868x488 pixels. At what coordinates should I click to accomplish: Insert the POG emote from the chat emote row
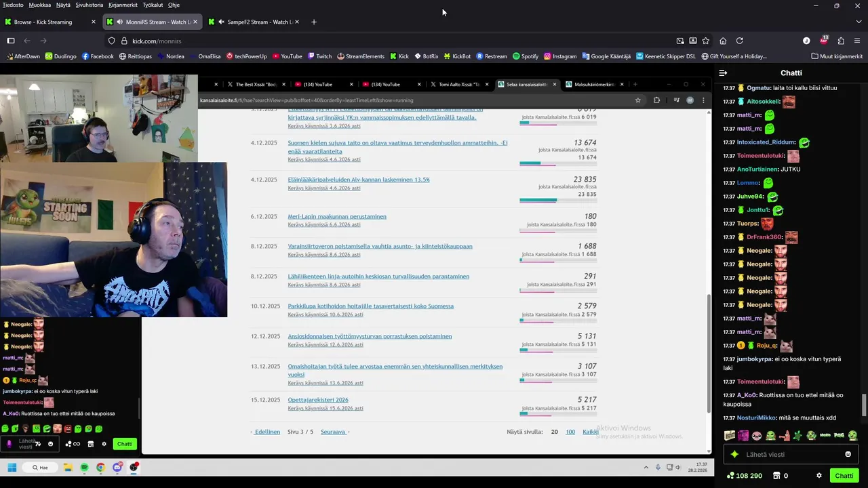(840, 435)
